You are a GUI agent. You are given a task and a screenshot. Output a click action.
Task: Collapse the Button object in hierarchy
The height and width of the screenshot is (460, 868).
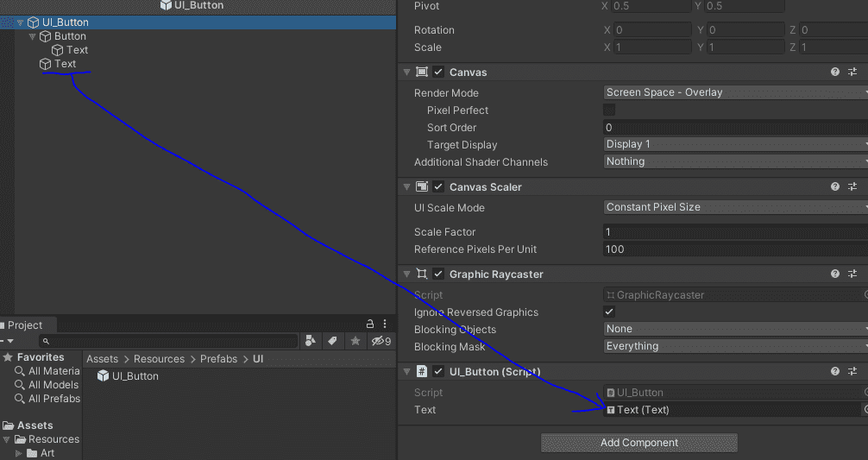click(34, 36)
